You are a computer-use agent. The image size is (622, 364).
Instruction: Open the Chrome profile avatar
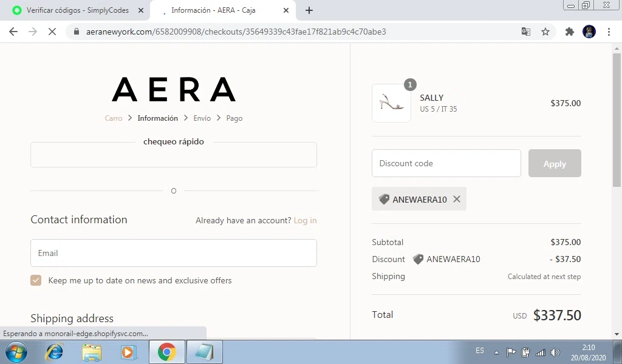(589, 32)
